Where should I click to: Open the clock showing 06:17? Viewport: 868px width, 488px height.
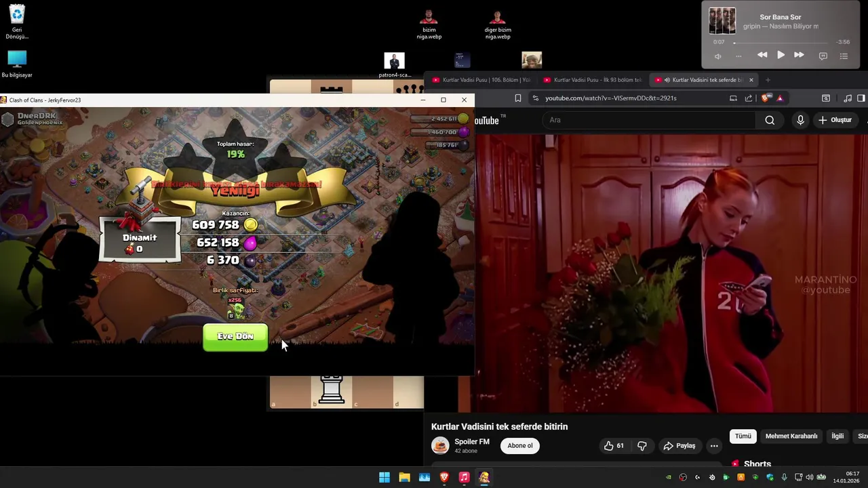pos(846,477)
